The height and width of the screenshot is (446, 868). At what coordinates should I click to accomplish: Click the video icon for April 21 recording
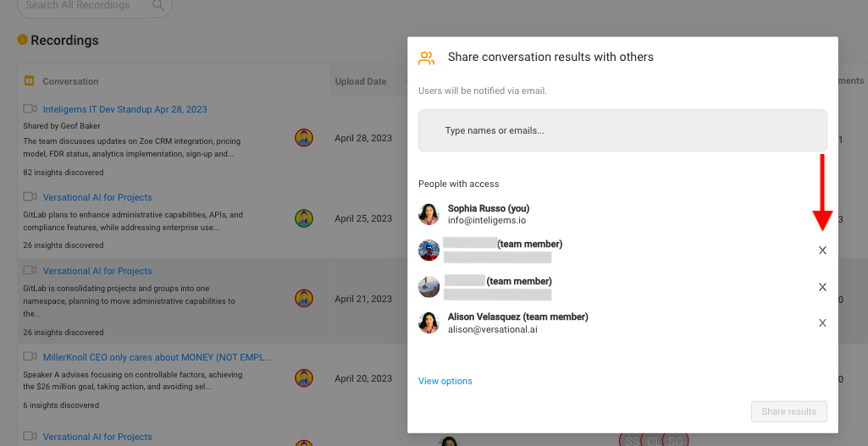pyautogui.click(x=30, y=270)
